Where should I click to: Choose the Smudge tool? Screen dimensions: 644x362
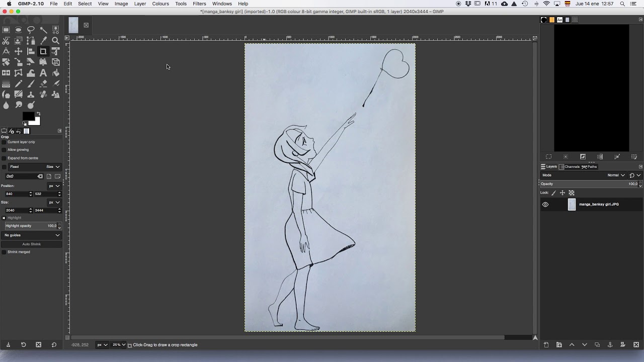point(19,105)
